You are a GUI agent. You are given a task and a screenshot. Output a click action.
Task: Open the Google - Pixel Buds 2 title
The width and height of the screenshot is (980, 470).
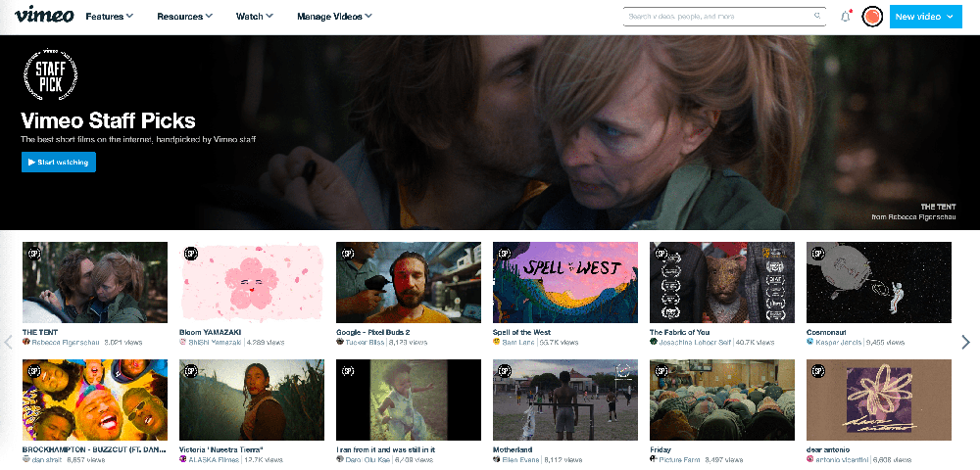(x=373, y=332)
